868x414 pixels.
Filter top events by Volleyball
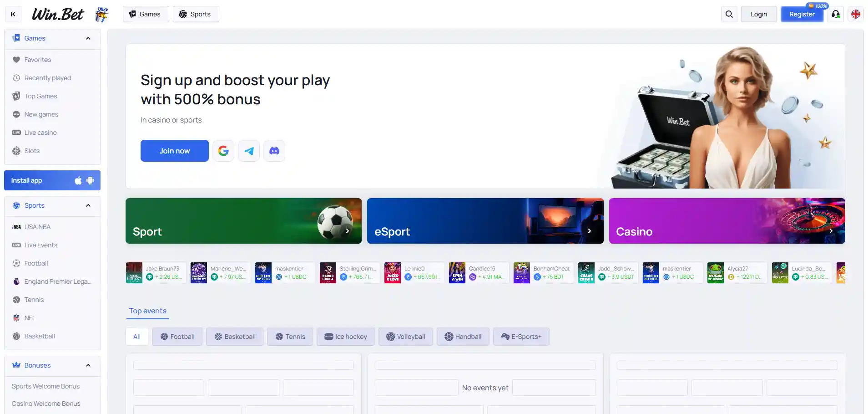[x=406, y=337]
